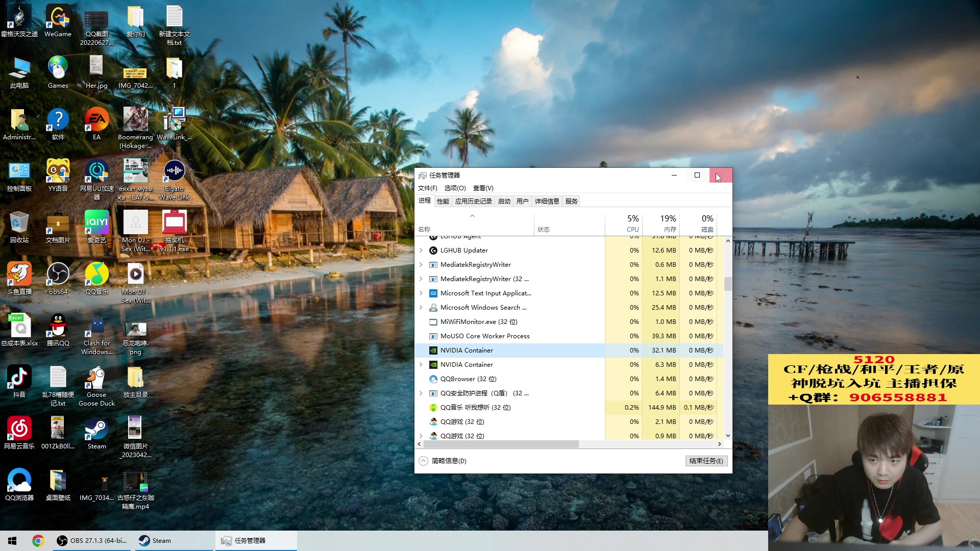980x551 pixels.
Task: Expand Microsoft Text Input Application row
Action: [x=421, y=293]
